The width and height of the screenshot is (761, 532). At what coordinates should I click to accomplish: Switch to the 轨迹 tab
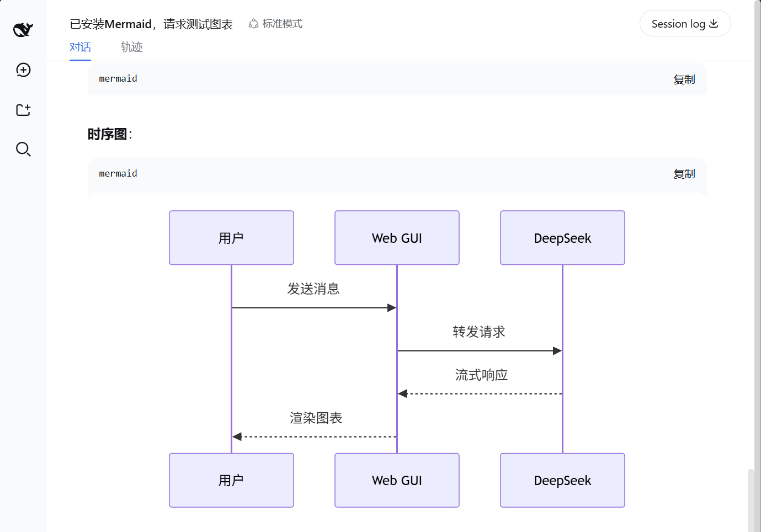pyautogui.click(x=132, y=47)
